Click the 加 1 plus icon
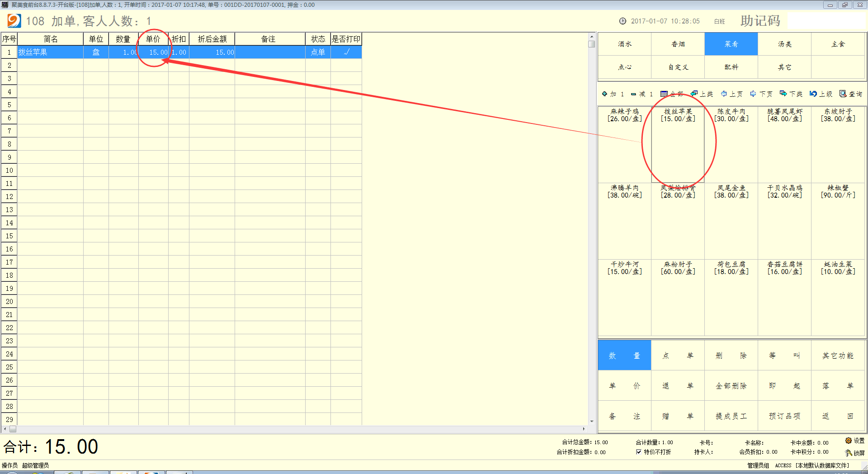 coord(604,94)
